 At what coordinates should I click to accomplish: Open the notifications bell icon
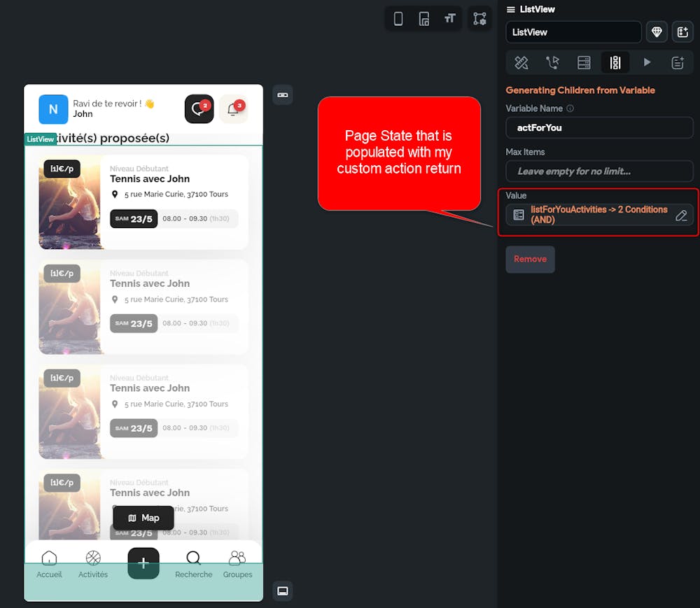coord(234,109)
